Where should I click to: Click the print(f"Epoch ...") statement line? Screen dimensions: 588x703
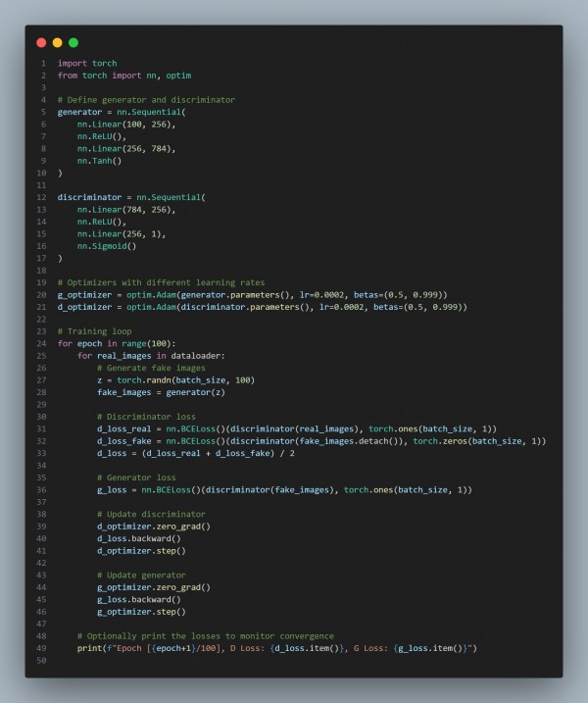tap(277, 648)
